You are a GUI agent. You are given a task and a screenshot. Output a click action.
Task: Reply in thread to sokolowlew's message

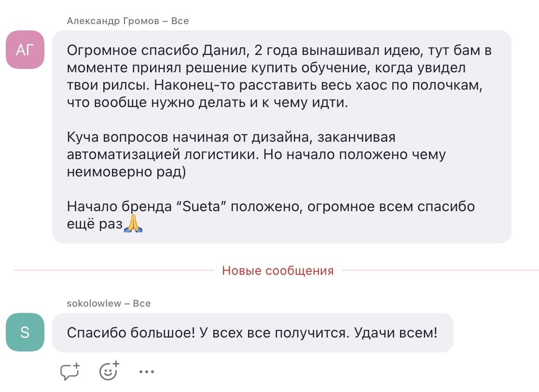pos(69,371)
